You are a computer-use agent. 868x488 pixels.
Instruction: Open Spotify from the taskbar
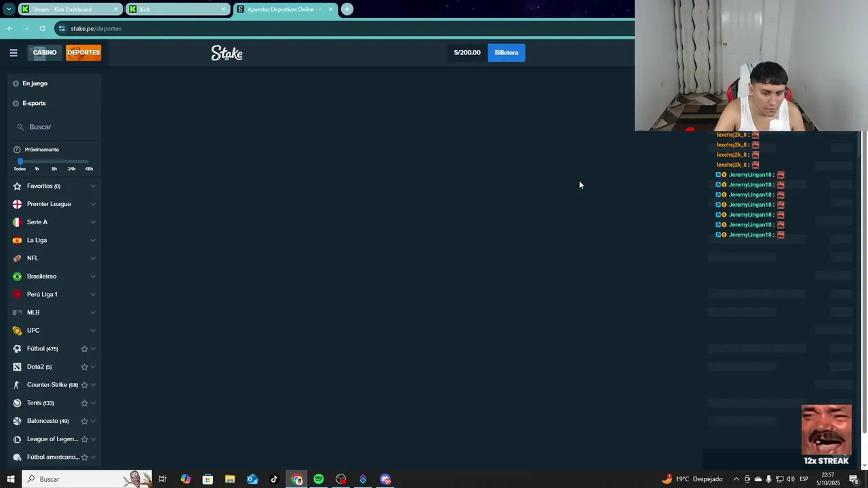319,479
